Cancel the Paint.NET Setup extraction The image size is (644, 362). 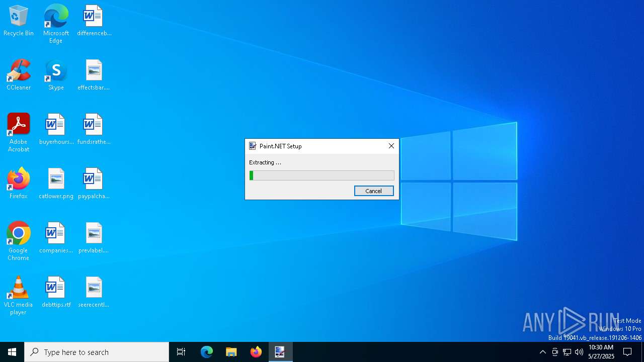click(374, 191)
